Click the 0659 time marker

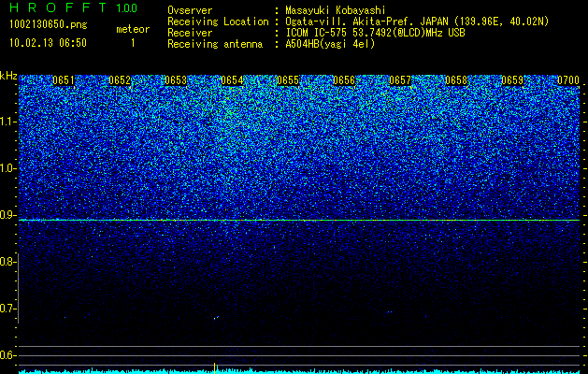pos(512,80)
